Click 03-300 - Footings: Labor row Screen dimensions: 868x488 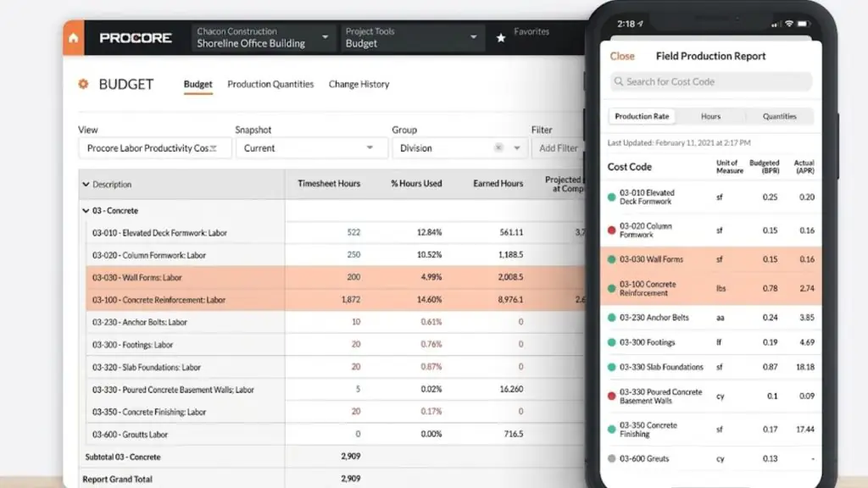[335, 344]
